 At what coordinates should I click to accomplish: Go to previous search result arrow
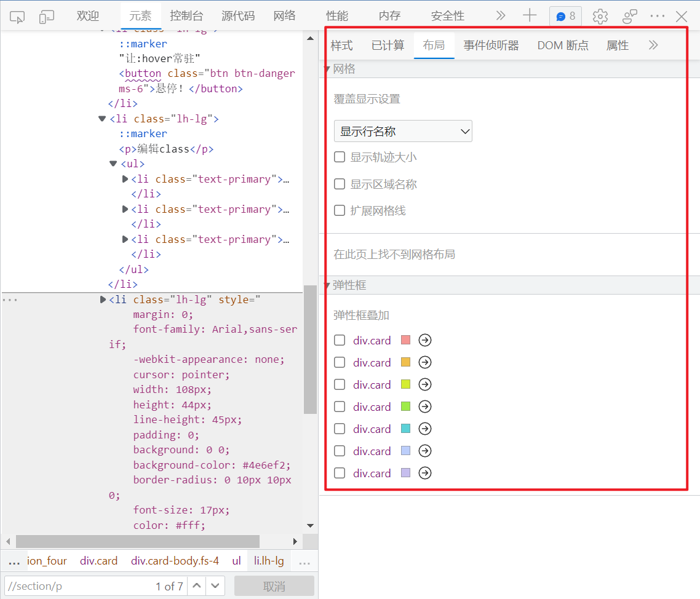pos(196,586)
